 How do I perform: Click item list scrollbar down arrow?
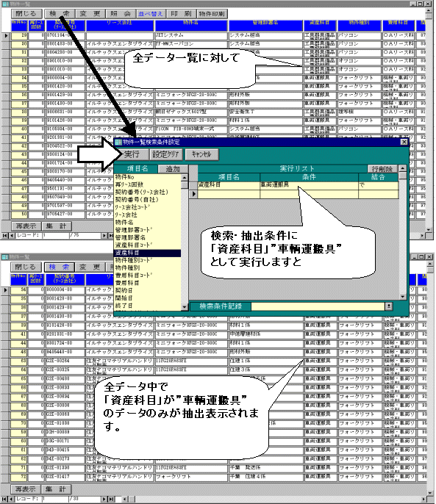point(185,307)
